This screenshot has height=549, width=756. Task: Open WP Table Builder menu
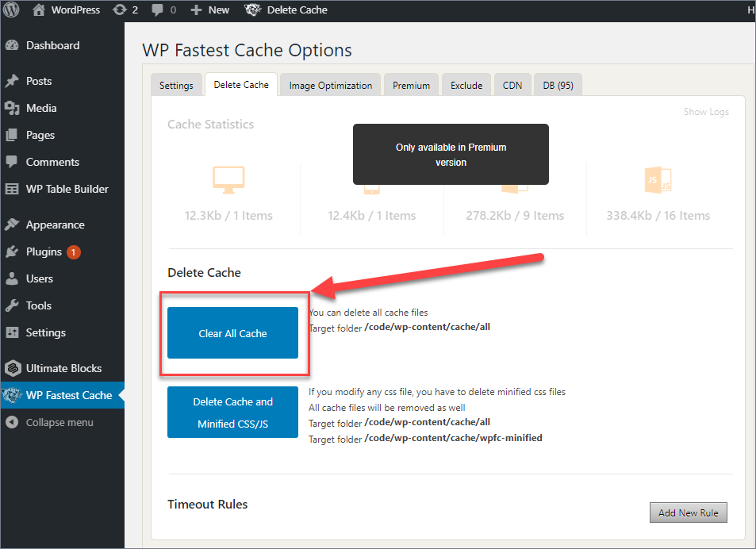point(67,189)
